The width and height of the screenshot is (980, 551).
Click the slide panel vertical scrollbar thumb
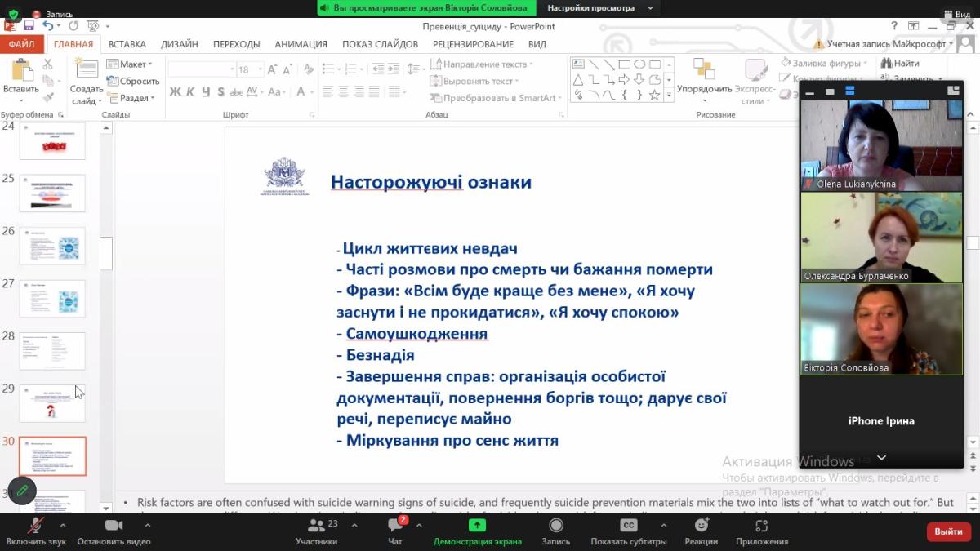[106, 253]
